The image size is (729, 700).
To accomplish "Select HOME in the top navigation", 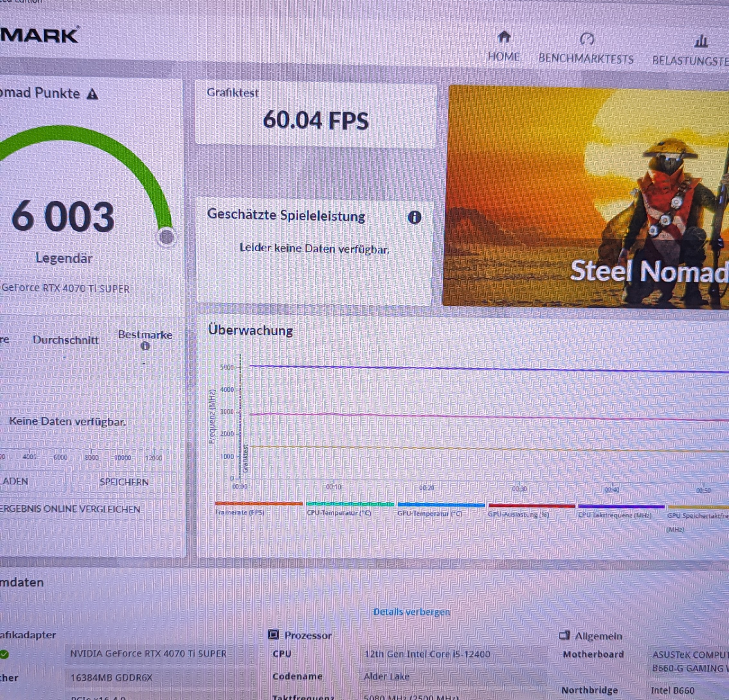I will click(x=504, y=57).
